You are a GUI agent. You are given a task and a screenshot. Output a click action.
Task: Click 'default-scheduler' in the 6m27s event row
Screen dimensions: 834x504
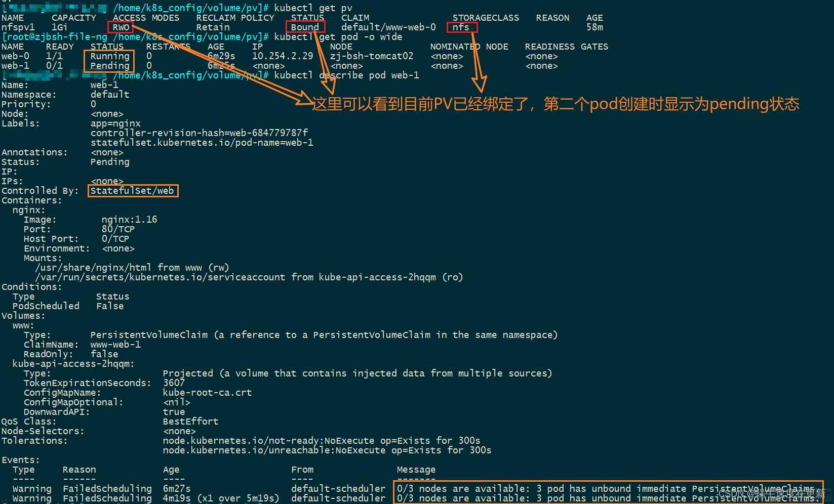click(338, 489)
